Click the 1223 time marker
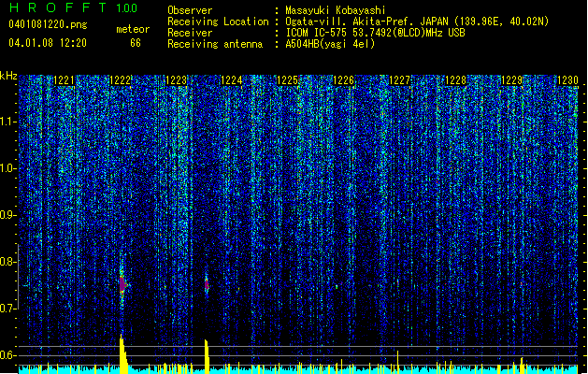Viewport: 588px width, 374px height. pos(177,80)
